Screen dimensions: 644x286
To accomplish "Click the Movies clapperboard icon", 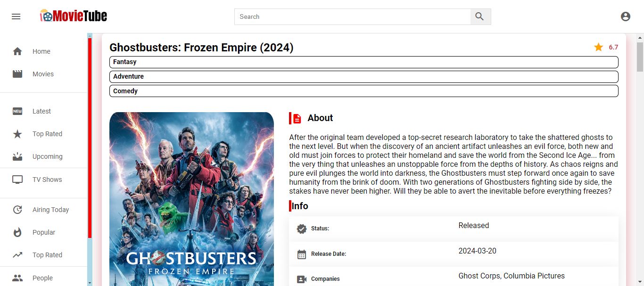I will 17,74.
